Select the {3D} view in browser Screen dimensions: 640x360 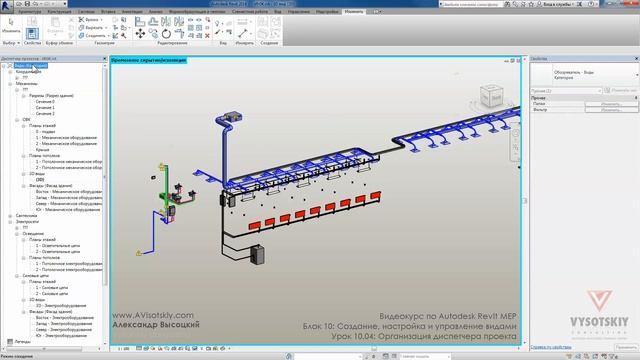pos(40,180)
